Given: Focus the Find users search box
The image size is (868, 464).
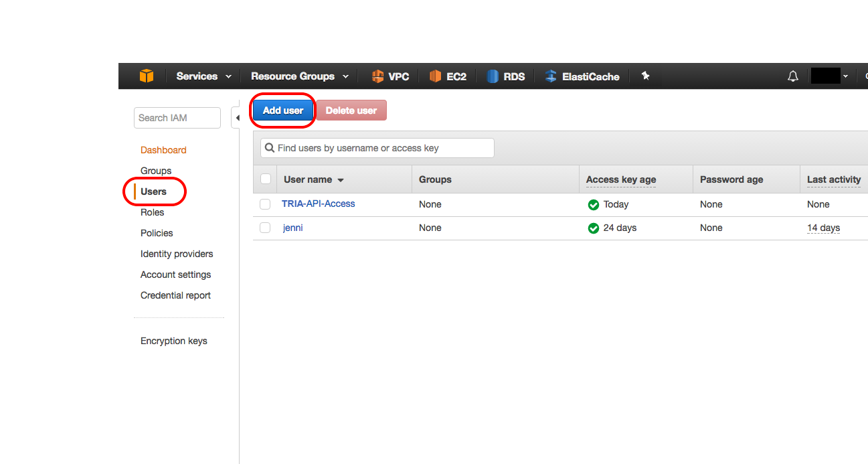Looking at the screenshot, I should 377,148.
